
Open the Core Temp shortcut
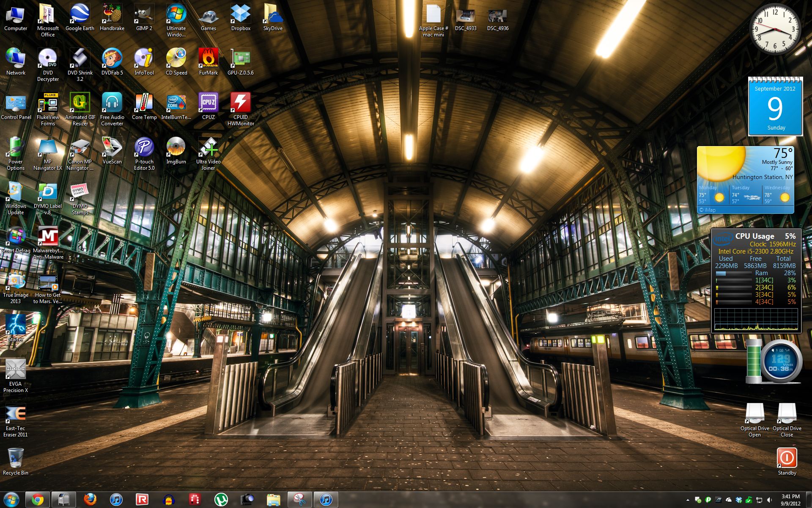point(144,106)
